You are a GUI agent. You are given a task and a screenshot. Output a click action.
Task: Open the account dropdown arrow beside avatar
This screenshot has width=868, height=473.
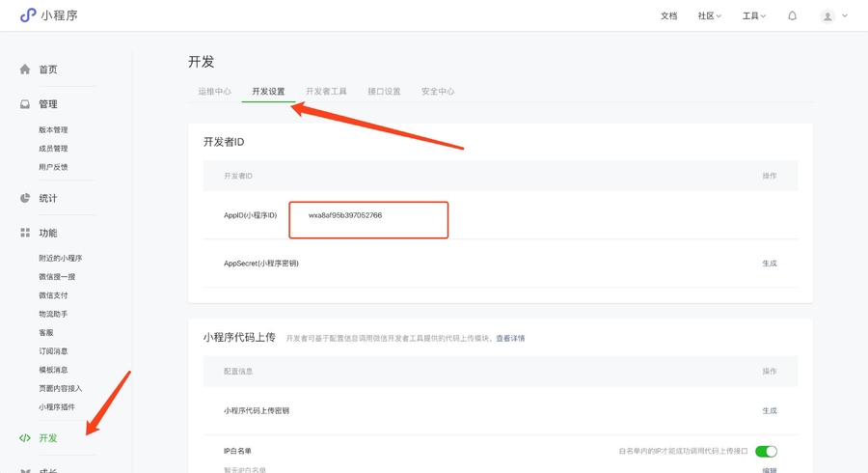click(x=845, y=15)
